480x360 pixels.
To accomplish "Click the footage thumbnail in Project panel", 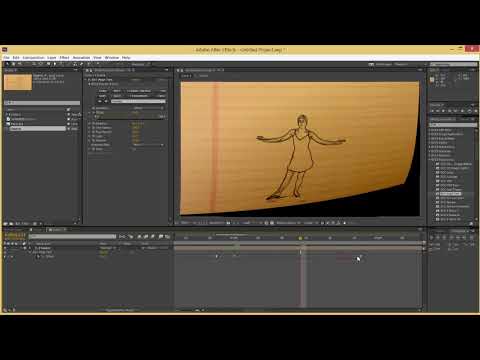I will pos(18,82).
